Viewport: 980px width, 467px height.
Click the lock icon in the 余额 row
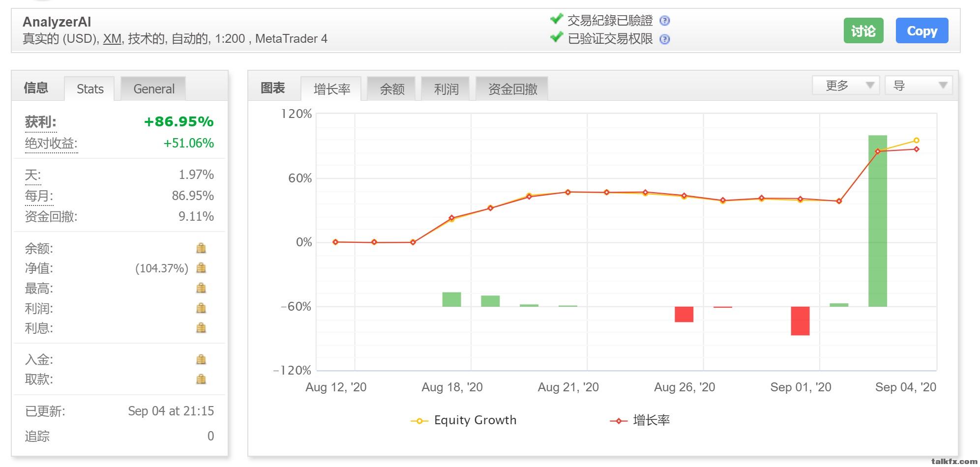201,248
